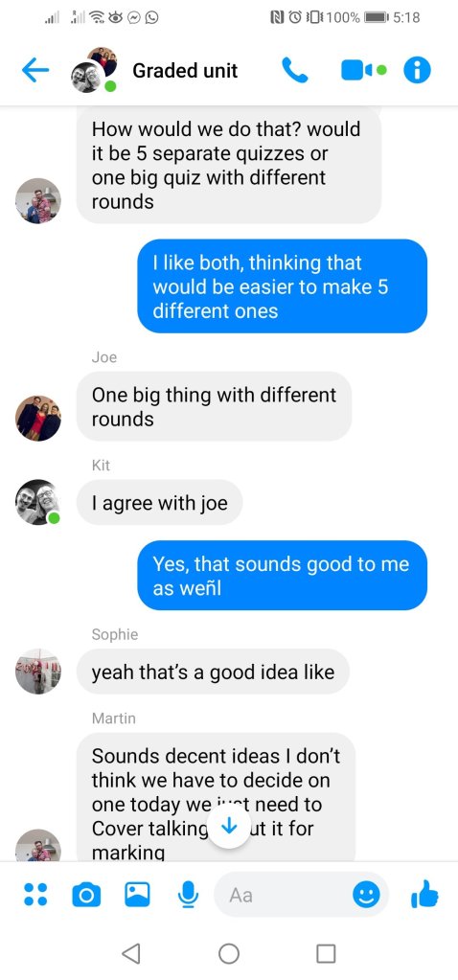This screenshot has height=980, width=458.
Task: Tap the microphone to record voice message
Action: pyautogui.click(x=188, y=895)
